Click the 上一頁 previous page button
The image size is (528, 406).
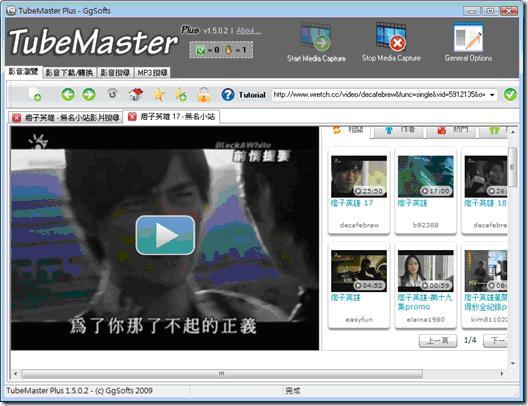coord(438,341)
